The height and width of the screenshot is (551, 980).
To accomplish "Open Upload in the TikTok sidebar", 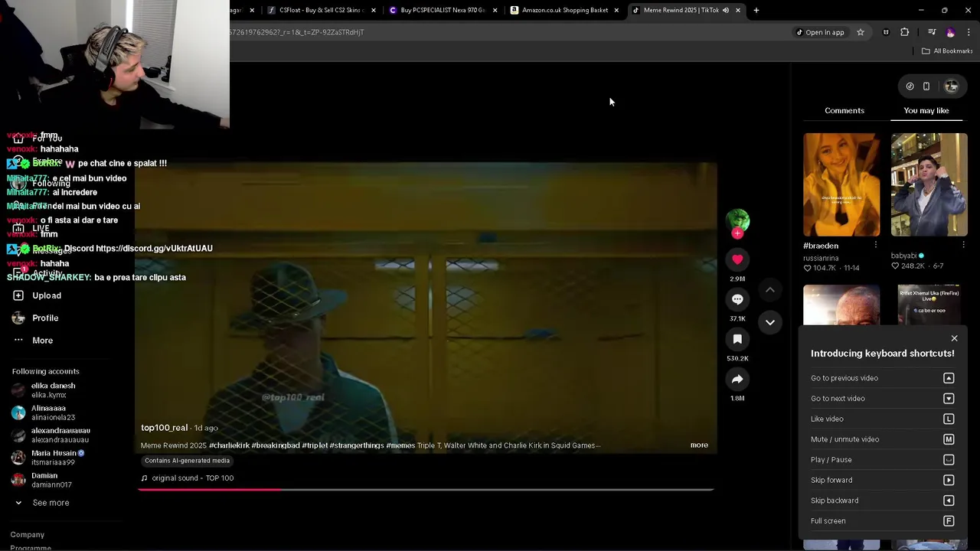I will [x=47, y=295].
